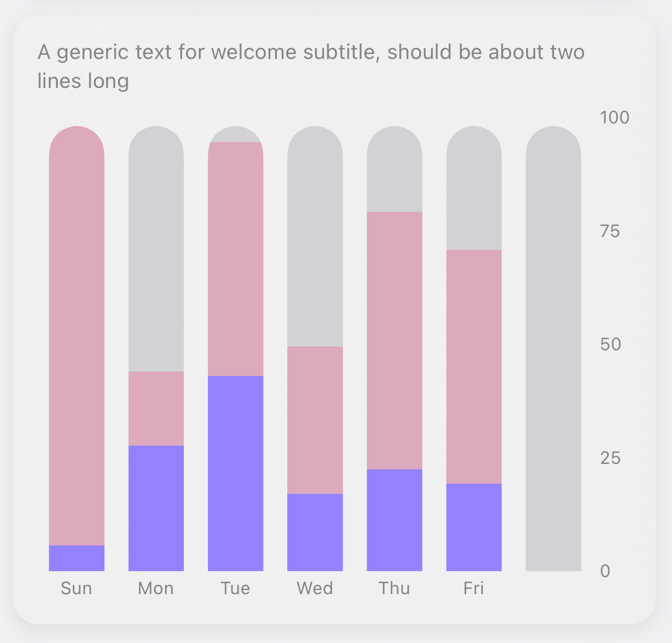The width and height of the screenshot is (672, 643).
Task: Select Thursday's pink bar segment
Action: [394, 341]
